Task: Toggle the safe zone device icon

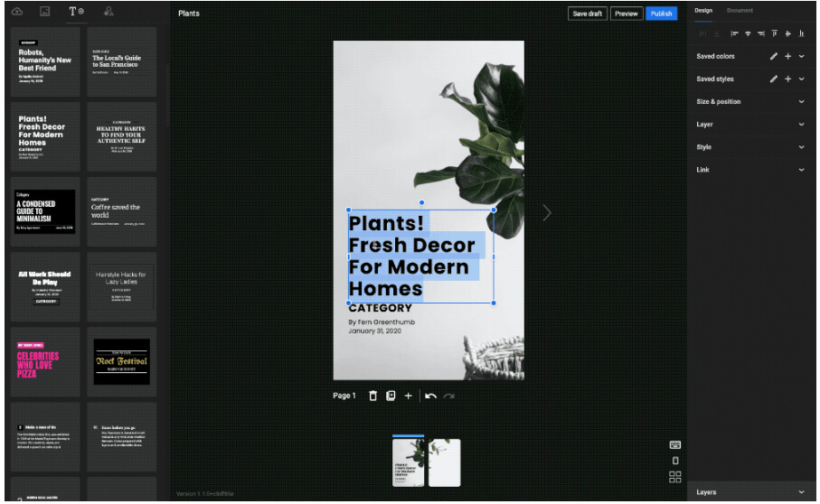Action: tap(675, 461)
